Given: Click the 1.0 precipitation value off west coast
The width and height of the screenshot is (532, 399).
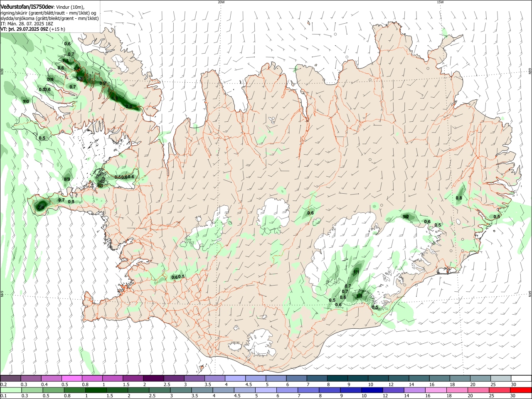Looking at the screenshot, I should tap(26, 101).
